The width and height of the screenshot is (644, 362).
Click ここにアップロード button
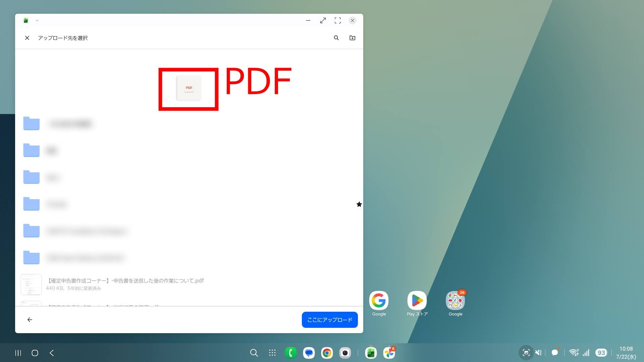point(330,320)
